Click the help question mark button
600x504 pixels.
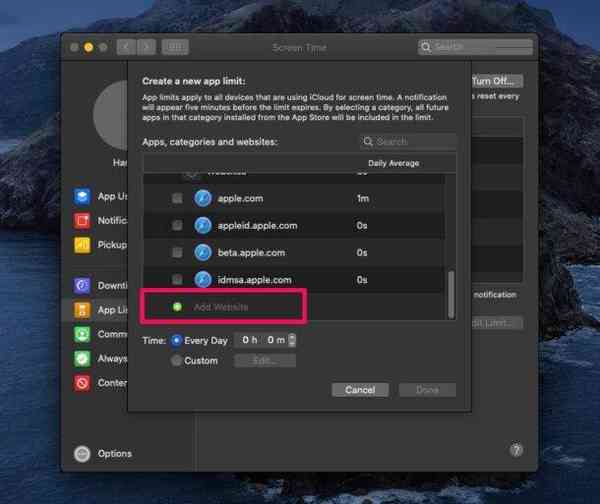[516, 450]
